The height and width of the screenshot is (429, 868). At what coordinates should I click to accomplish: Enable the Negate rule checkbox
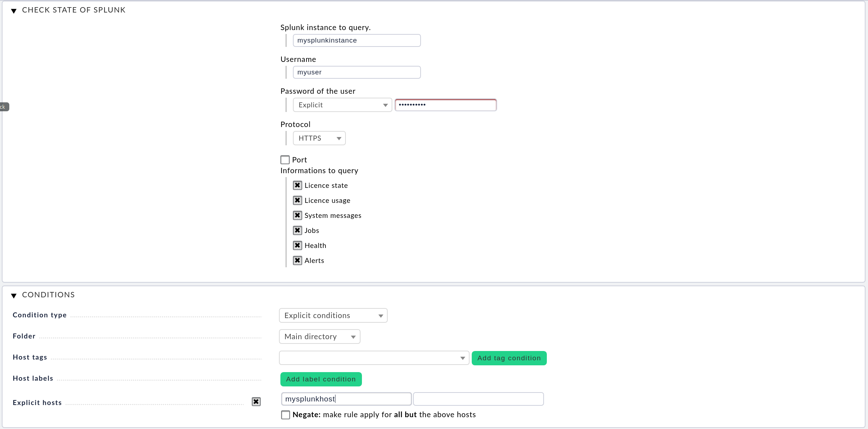click(x=285, y=415)
